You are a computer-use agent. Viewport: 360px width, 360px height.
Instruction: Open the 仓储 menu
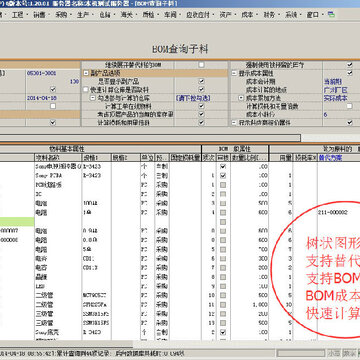(x=105, y=15)
